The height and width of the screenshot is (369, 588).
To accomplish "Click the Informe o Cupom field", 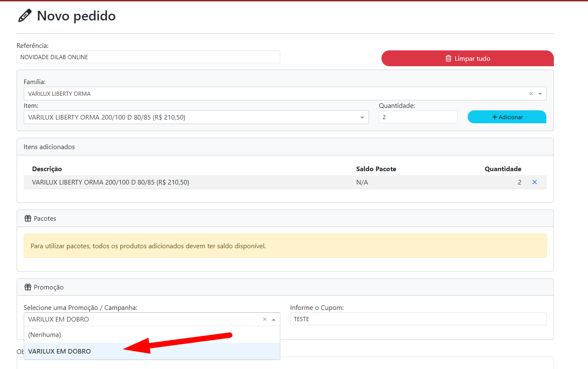I will [x=418, y=319].
